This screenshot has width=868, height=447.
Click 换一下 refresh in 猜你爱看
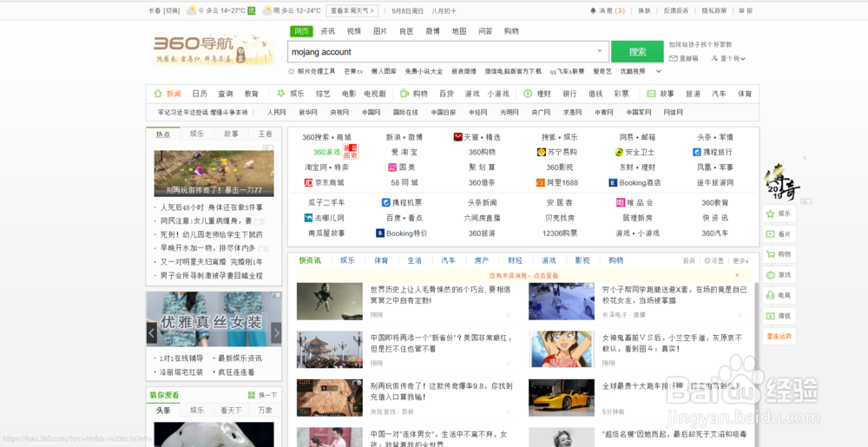pyautogui.click(x=263, y=395)
